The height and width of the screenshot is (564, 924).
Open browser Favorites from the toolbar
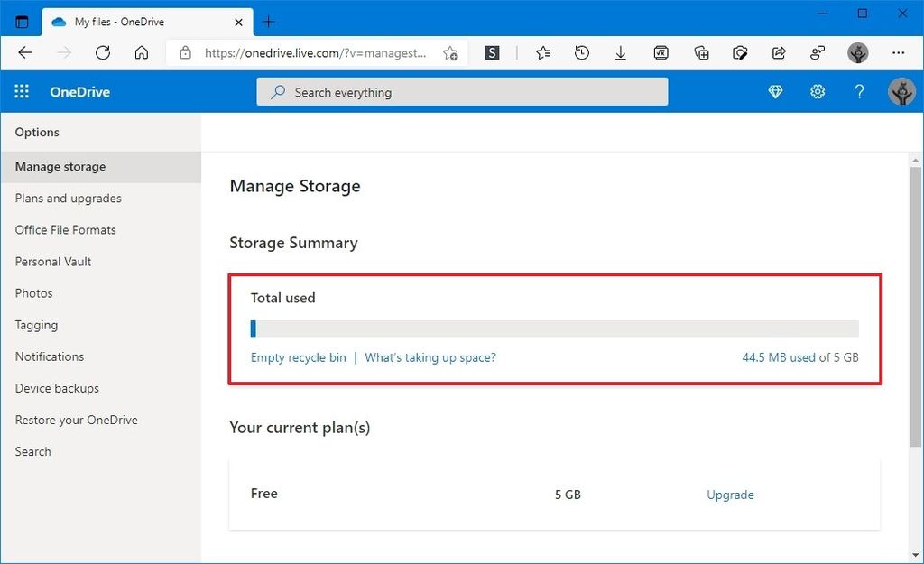click(542, 52)
